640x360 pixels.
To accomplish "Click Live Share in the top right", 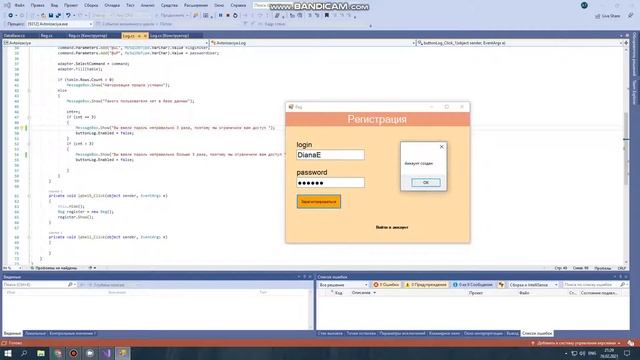I will [x=608, y=16].
